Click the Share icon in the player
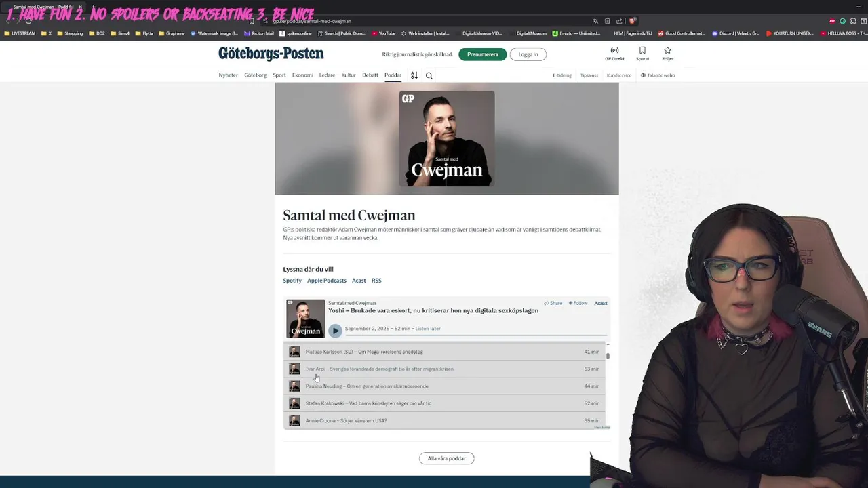868x488 pixels. point(553,303)
